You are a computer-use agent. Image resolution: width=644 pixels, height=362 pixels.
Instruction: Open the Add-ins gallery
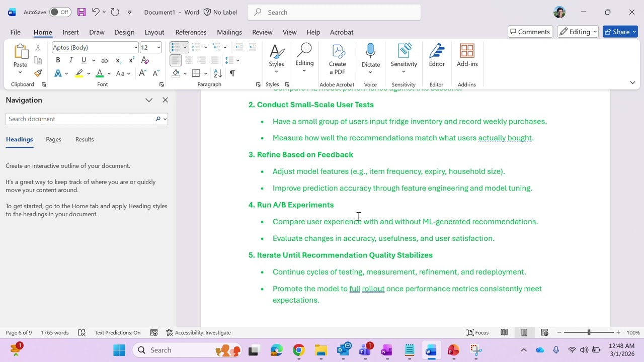(x=467, y=55)
